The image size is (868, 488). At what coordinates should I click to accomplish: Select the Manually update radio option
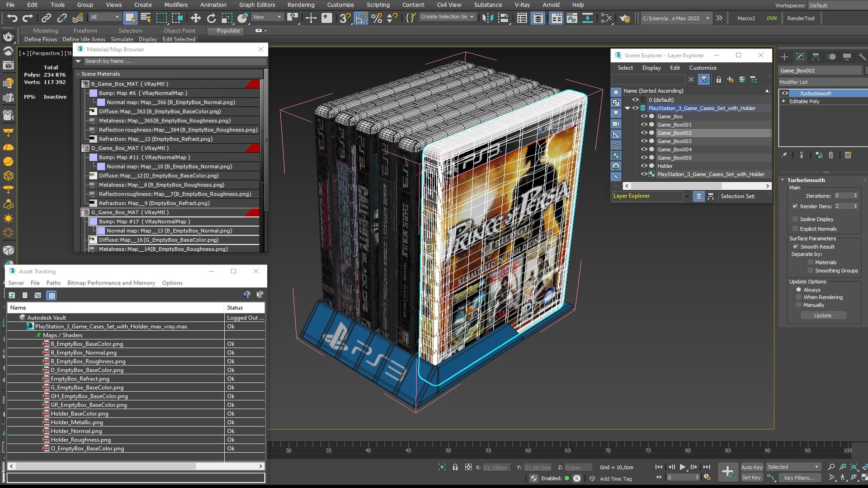click(798, 305)
